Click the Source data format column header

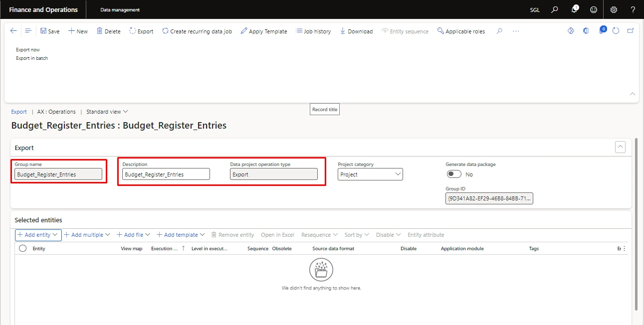(x=333, y=248)
